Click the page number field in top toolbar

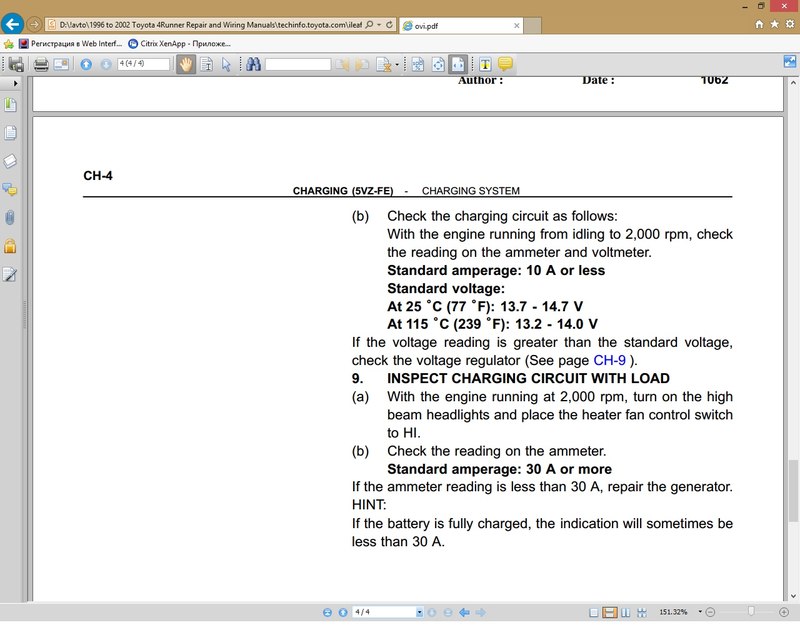click(143, 64)
